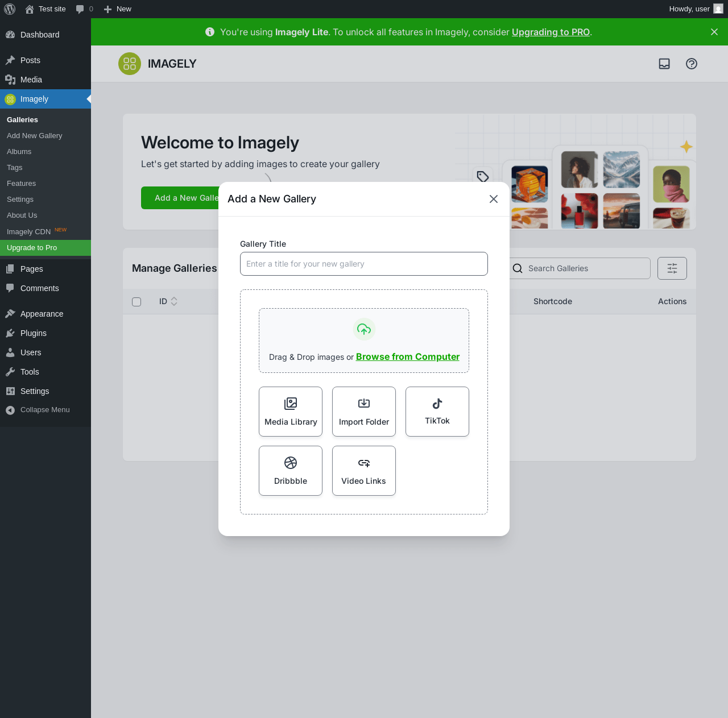Close the Add a New Gallery dialog
Viewport: 728px width, 718px height.
click(x=494, y=199)
